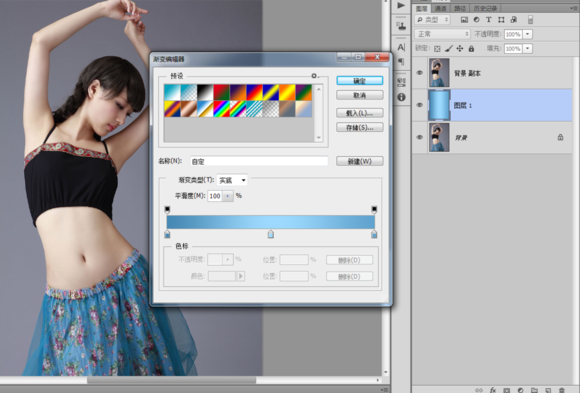
Task: Toggle lock image pixels brush icon
Action: tap(449, 48)
